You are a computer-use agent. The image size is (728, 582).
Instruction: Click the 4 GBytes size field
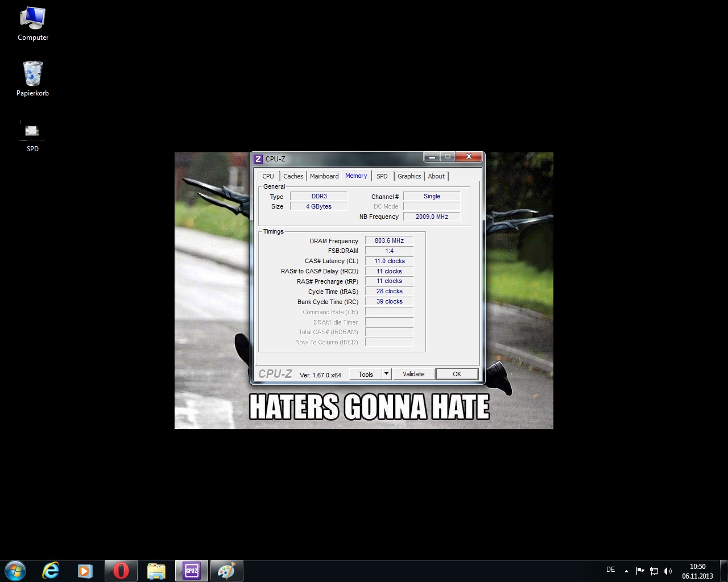click(319, 206)
